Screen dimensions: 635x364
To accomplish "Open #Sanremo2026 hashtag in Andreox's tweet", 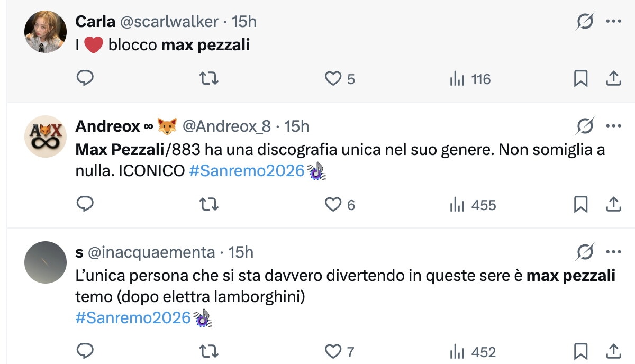I will coord(247,171).
